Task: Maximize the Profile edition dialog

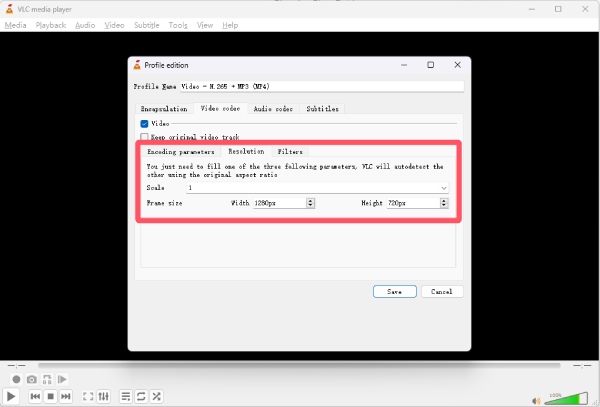Action: coord(430,65)
